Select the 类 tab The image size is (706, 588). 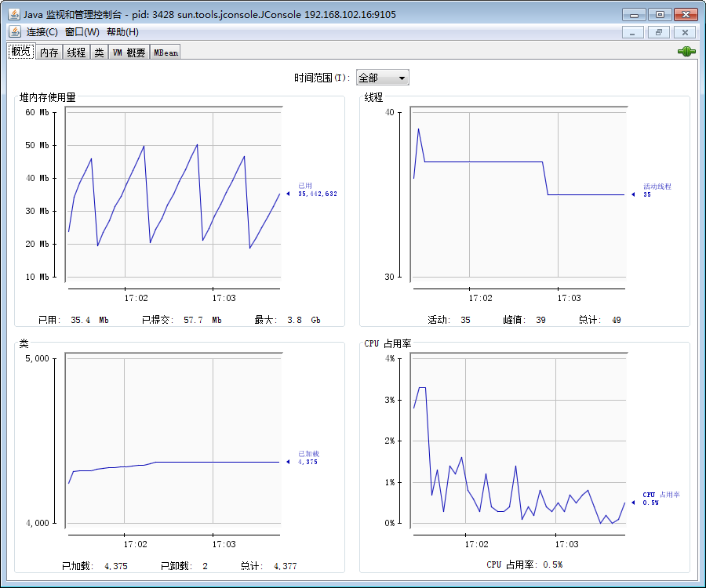point(99,53)
